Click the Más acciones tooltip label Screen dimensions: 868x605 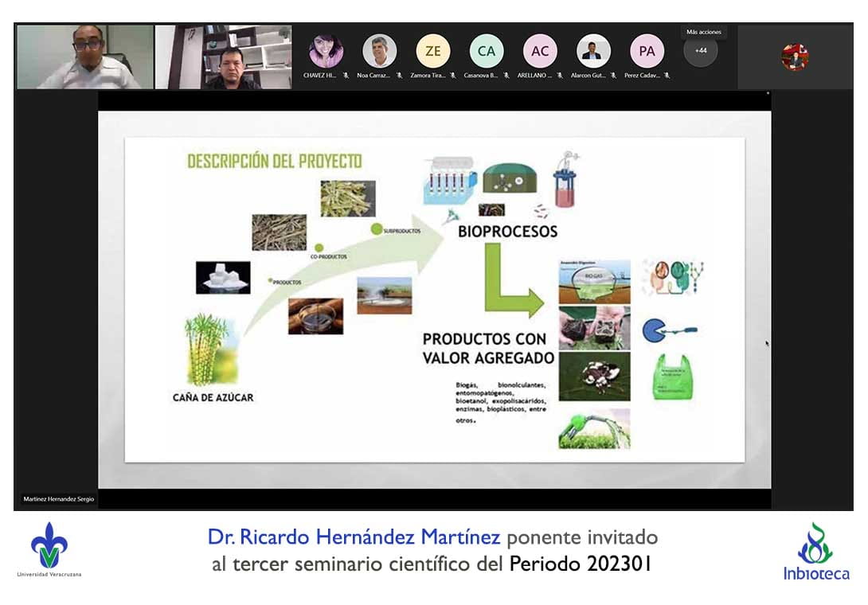click(703, 33)
